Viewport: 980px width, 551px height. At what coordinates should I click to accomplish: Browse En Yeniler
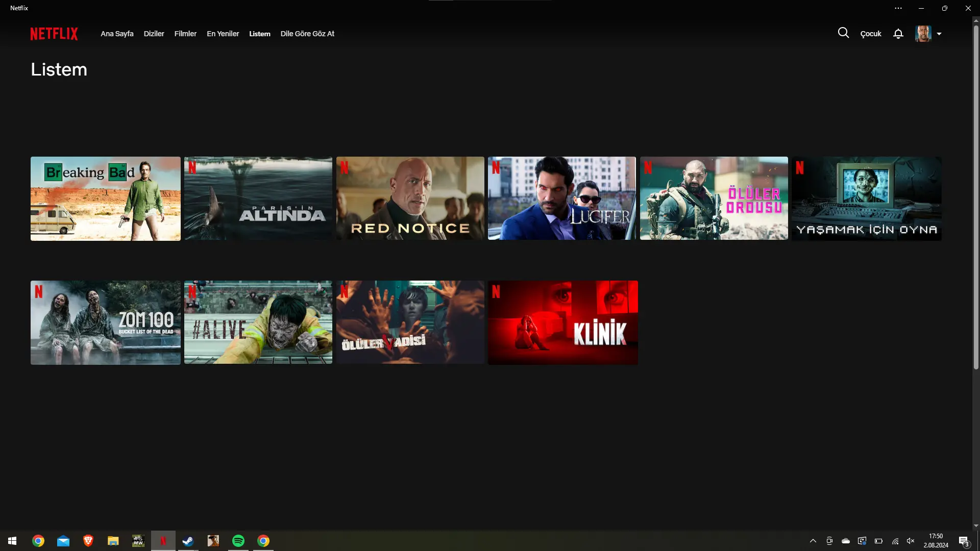[x=223, y=34]
